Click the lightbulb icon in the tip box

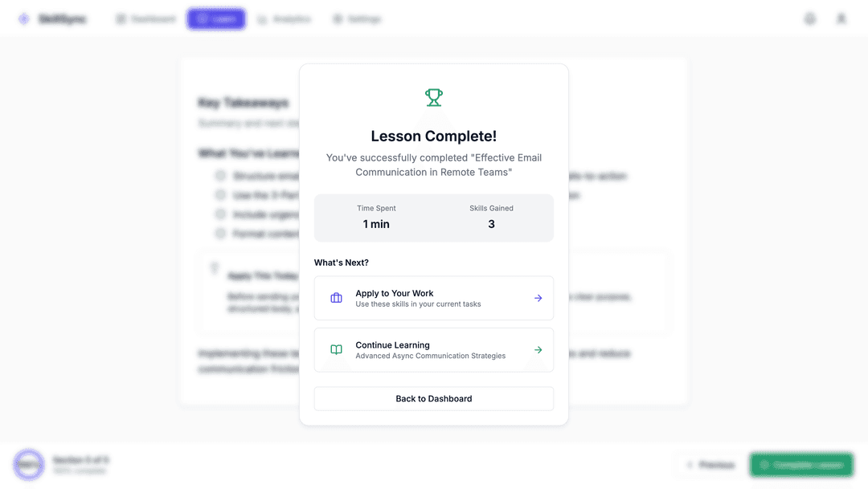coord(215,268)
